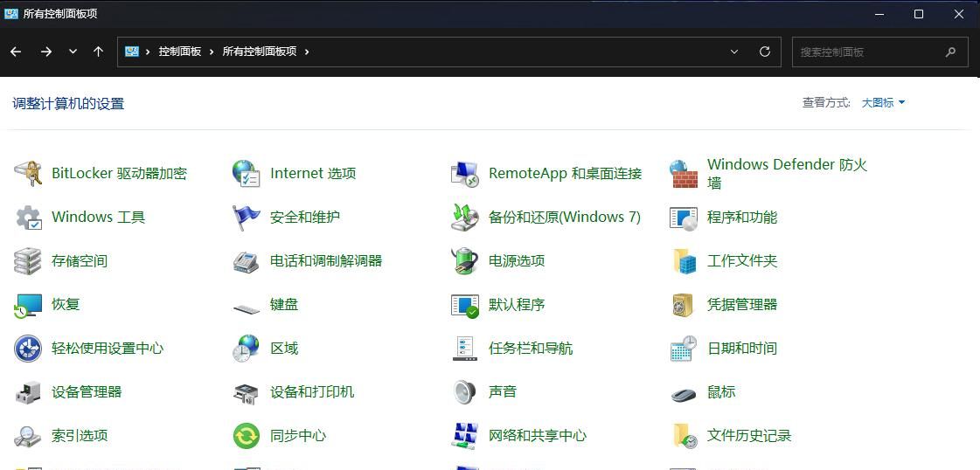Viewport: 980px width, 470px height.
Task: Expand chevron after 所有控制面板项 breadcrumb
Action: pyautogui.click(x=307, y=52)
